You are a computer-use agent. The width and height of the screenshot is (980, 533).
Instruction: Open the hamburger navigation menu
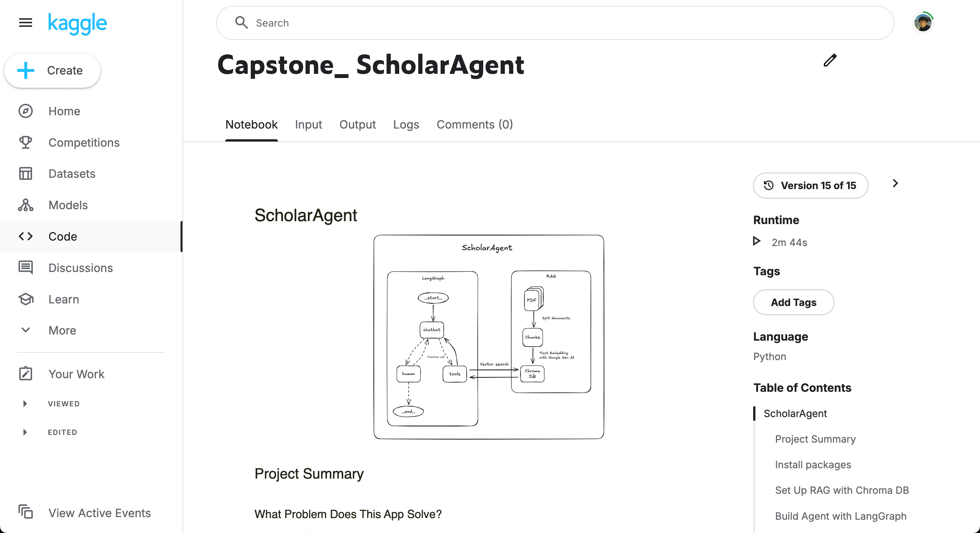click(x=26, y=23)
